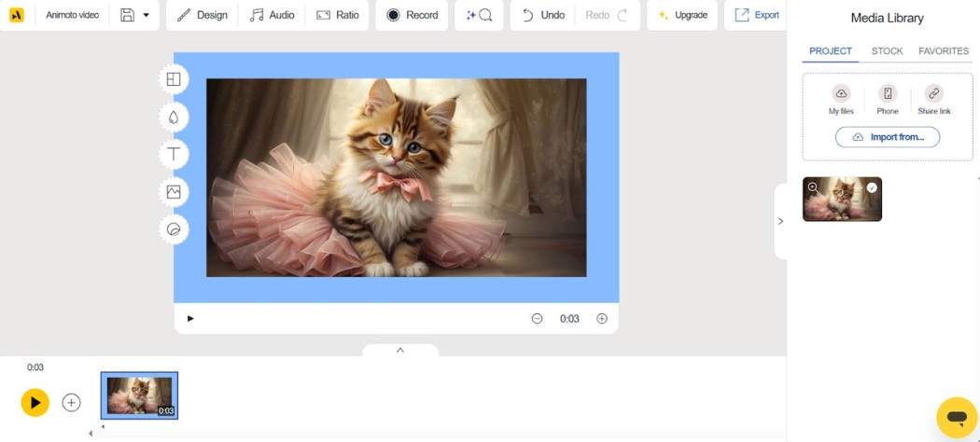Image resolution: width=980 pixels, height=442 pixels.
Task: Expand the timeline panel chevron
Action: (x=400, y=351)
